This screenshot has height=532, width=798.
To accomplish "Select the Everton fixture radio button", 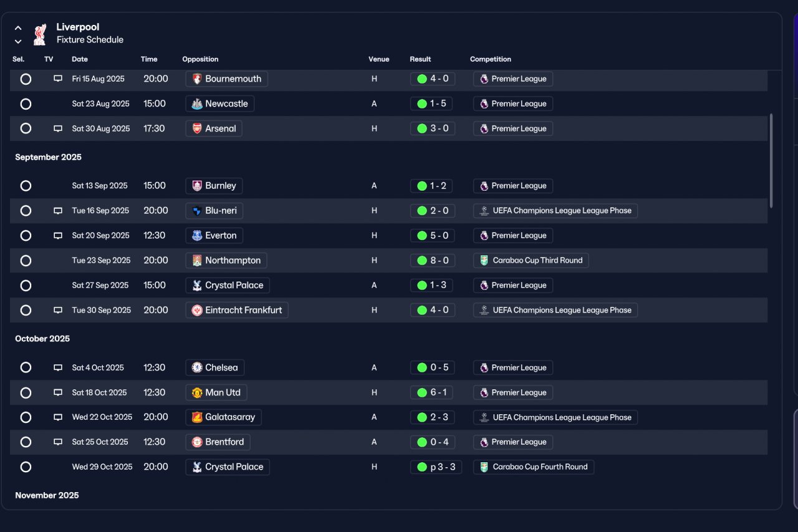I will 26,235.
